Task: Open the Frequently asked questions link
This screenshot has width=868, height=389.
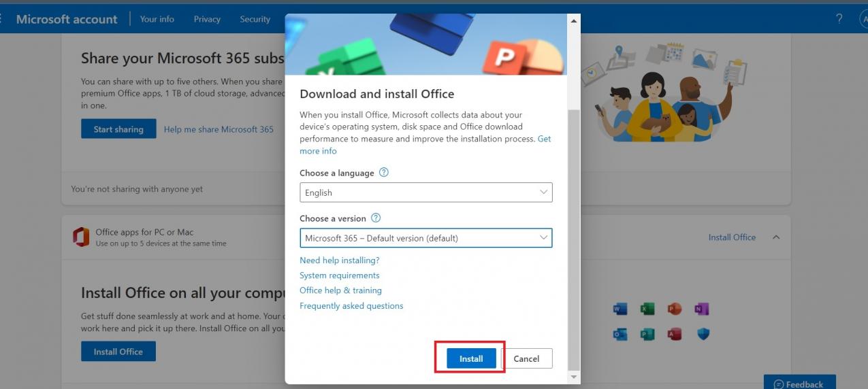Action: (351, 306)
